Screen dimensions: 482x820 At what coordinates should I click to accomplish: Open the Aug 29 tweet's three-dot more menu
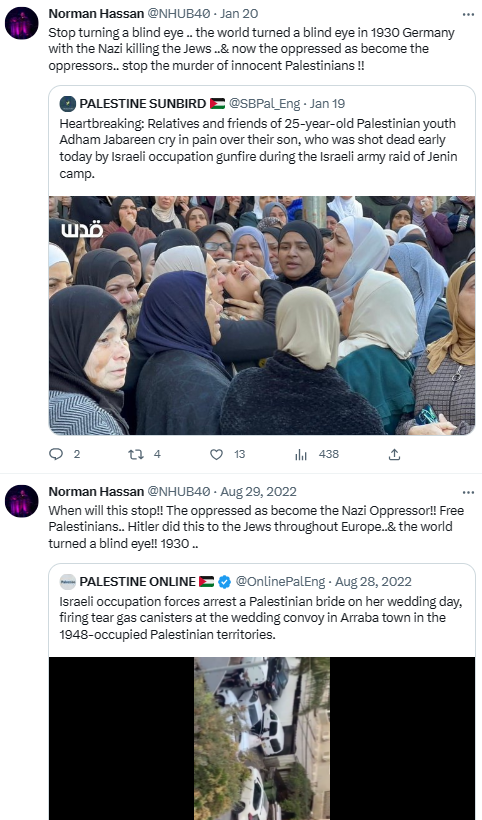[468, 492]
